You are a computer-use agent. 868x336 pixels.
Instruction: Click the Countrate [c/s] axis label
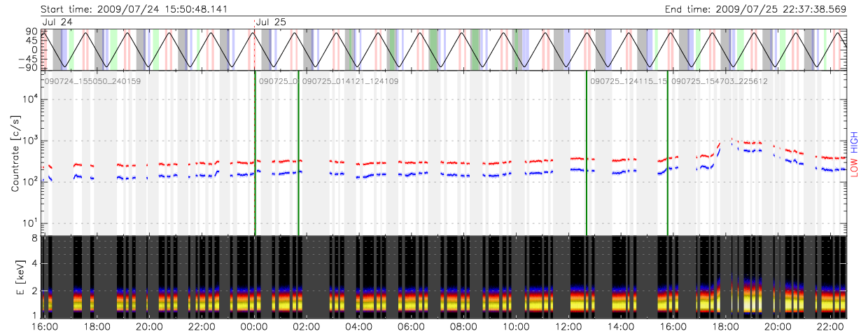(15, 154)
